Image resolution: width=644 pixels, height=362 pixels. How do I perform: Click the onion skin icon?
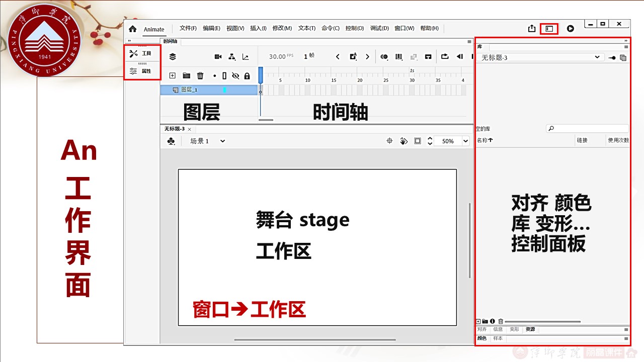click(x=384, y=57)
